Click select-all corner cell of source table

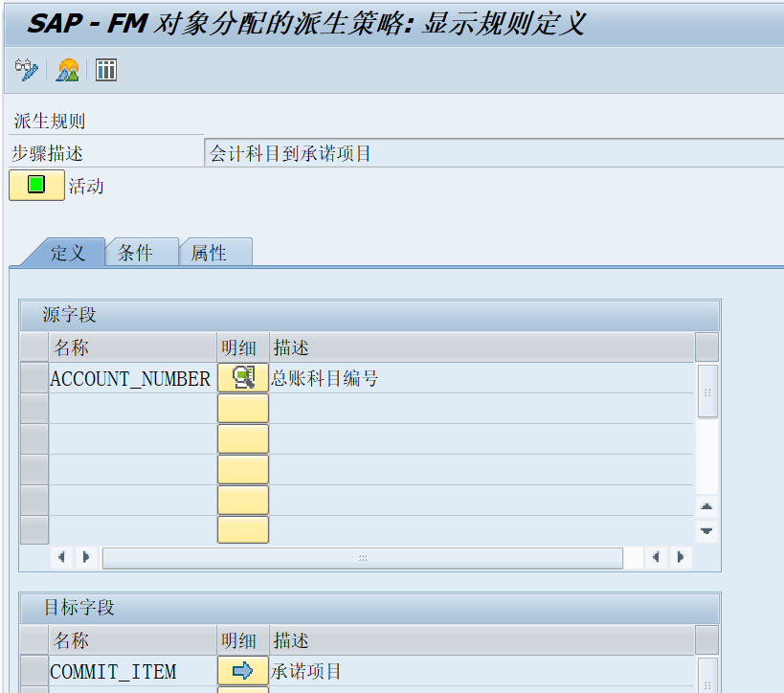pyautogui.click(x=34, y=347)
